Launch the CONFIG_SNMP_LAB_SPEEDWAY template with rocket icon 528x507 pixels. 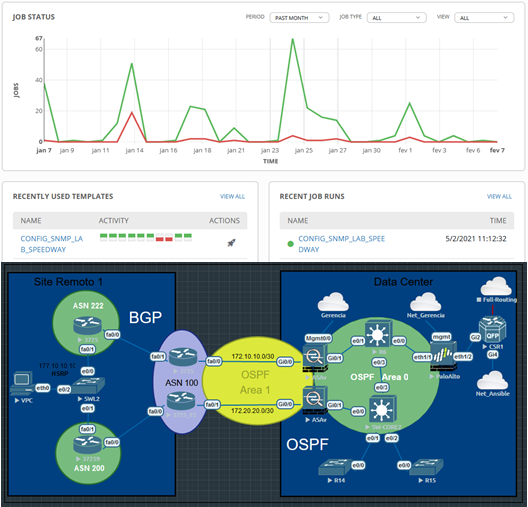click(231, 243)
